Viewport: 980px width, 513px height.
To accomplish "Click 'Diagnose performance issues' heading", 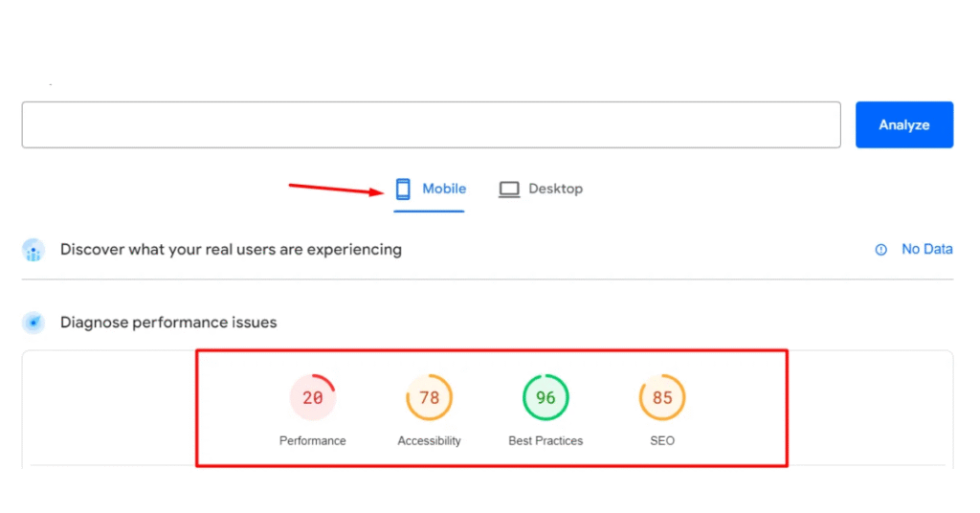I will tap(168, 323).
